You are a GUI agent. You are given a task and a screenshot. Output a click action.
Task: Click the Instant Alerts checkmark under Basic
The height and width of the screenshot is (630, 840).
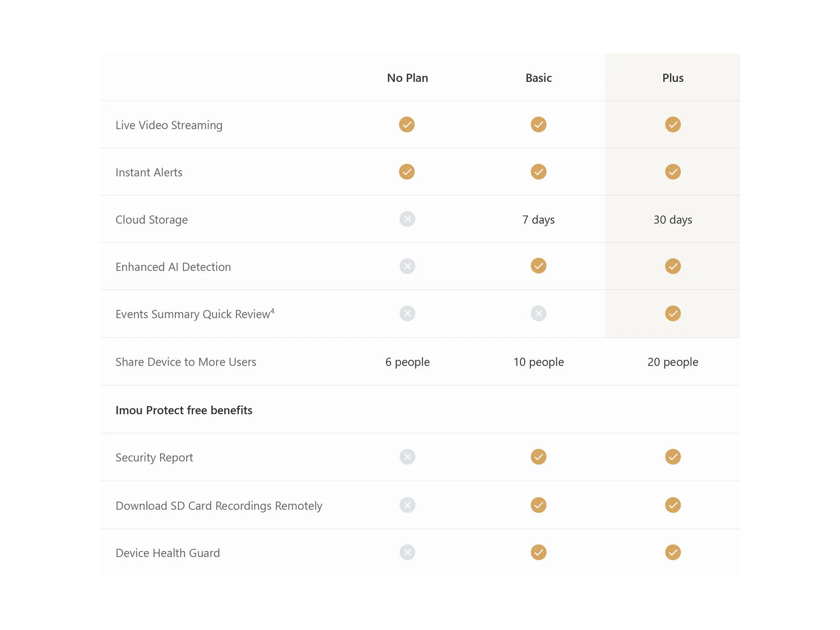click(539, 172)
